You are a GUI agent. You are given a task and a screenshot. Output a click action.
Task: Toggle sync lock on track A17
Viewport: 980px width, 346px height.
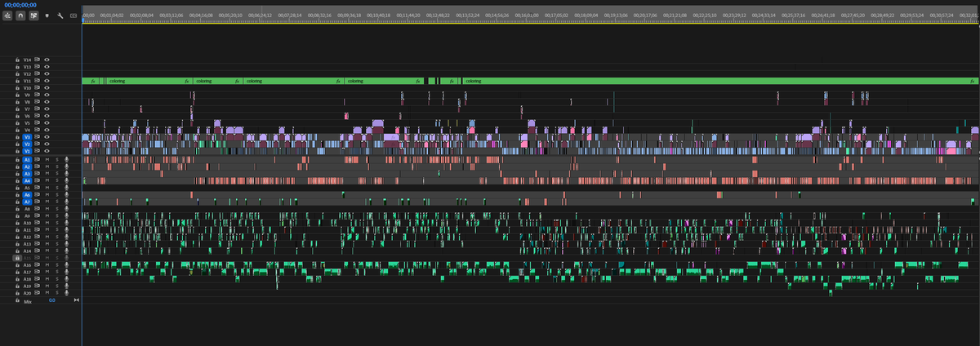click(38, 272)
